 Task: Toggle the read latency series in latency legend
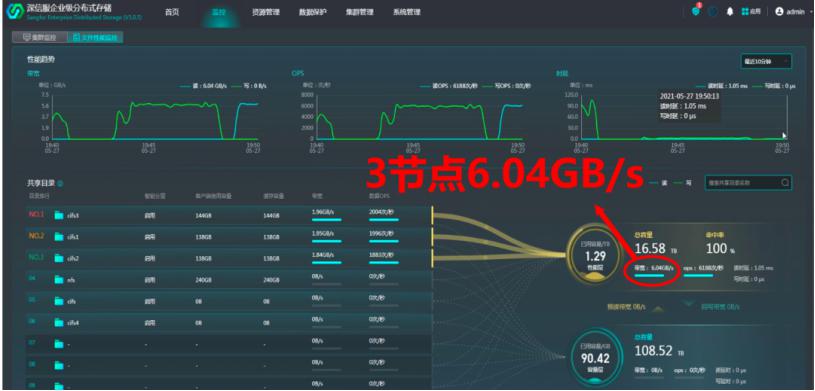click(x=723, y=86)
